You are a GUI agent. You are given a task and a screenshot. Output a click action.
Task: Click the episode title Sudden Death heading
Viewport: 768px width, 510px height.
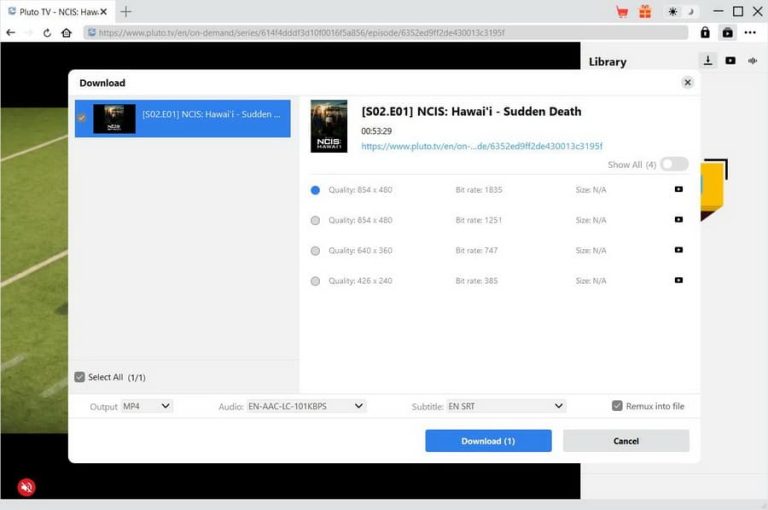click(x=471, y=111)
